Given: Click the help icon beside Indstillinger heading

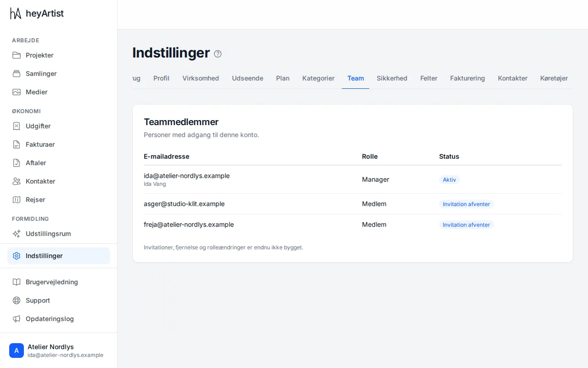Looking at the screenshot, I should tap(218, 54).
